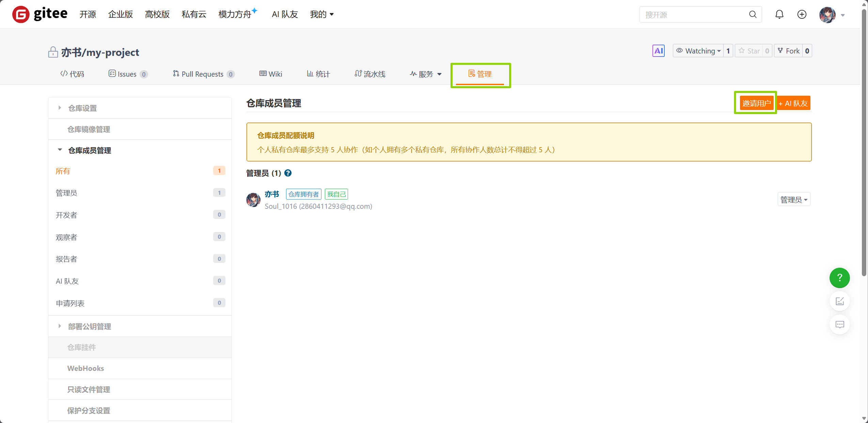Switch to the Issues tab

[126, 74]
